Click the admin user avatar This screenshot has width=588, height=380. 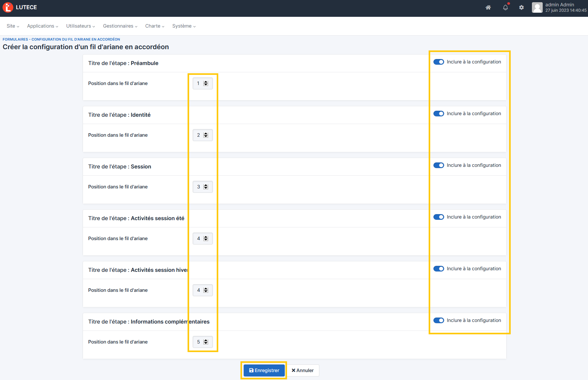pyautogui.click(x=537, y=8)
